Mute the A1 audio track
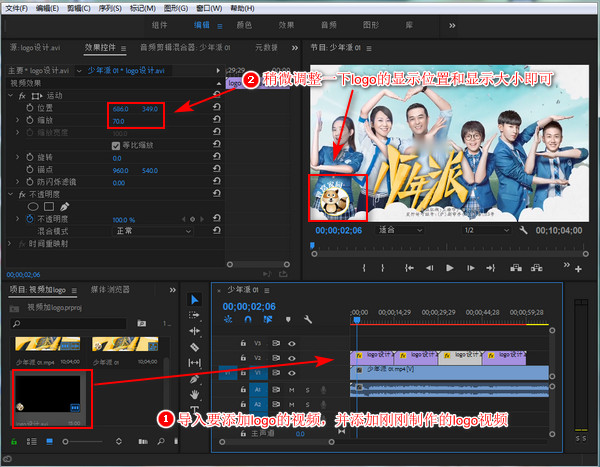600x467 pixels. (x=292, y=390)
